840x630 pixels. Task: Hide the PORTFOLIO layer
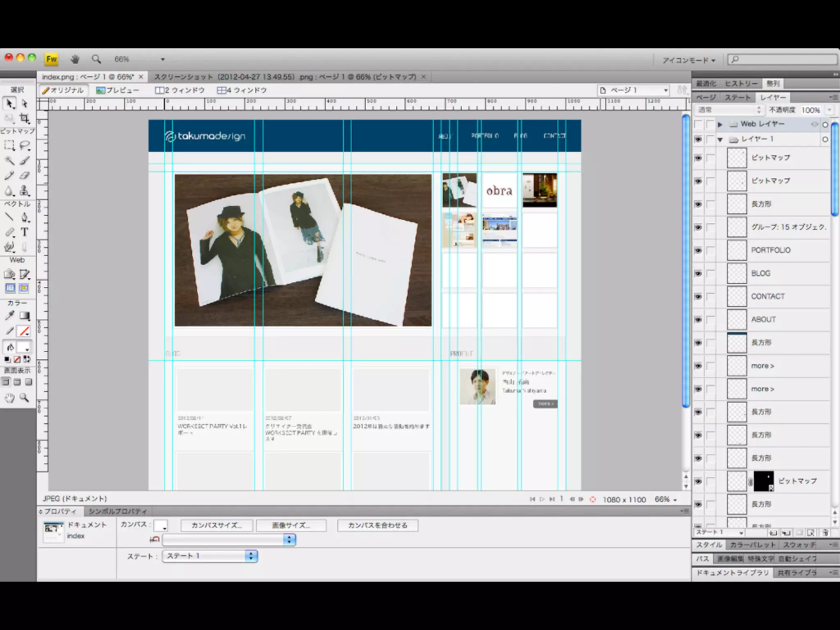(698, 250)
